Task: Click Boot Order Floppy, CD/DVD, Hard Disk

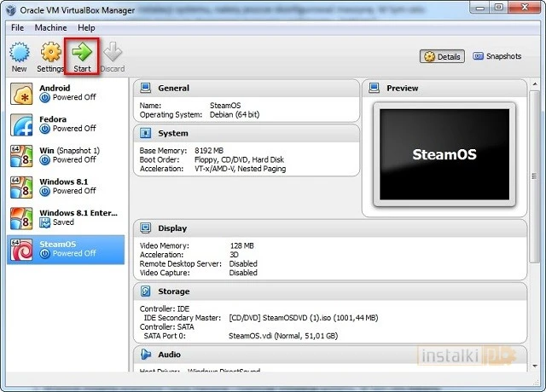Action: click(x=239, y=159)
